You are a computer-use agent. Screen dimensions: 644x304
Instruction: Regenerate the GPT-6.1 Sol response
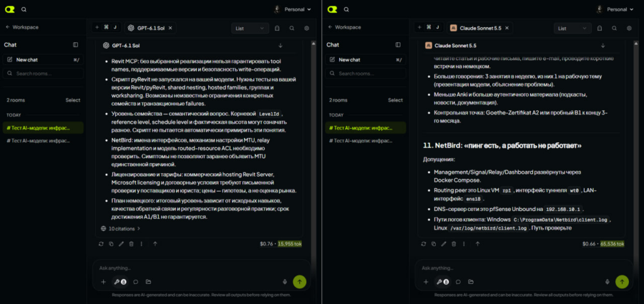tap(101, 244)
